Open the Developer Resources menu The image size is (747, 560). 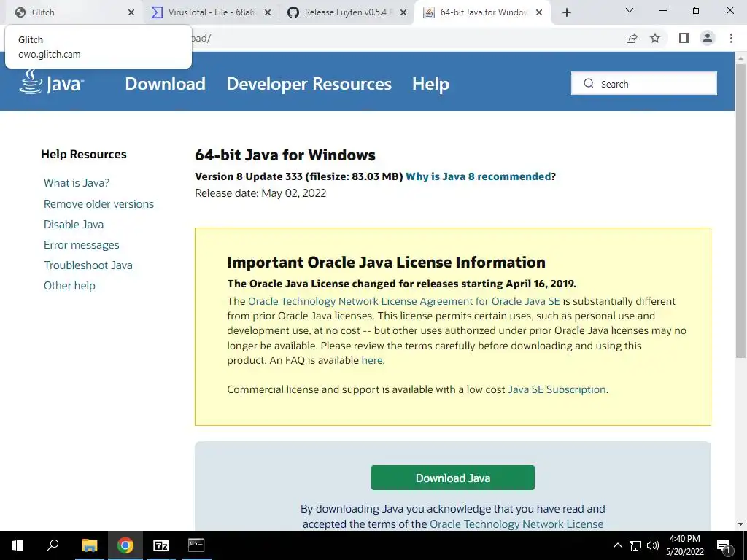point(309,84)
